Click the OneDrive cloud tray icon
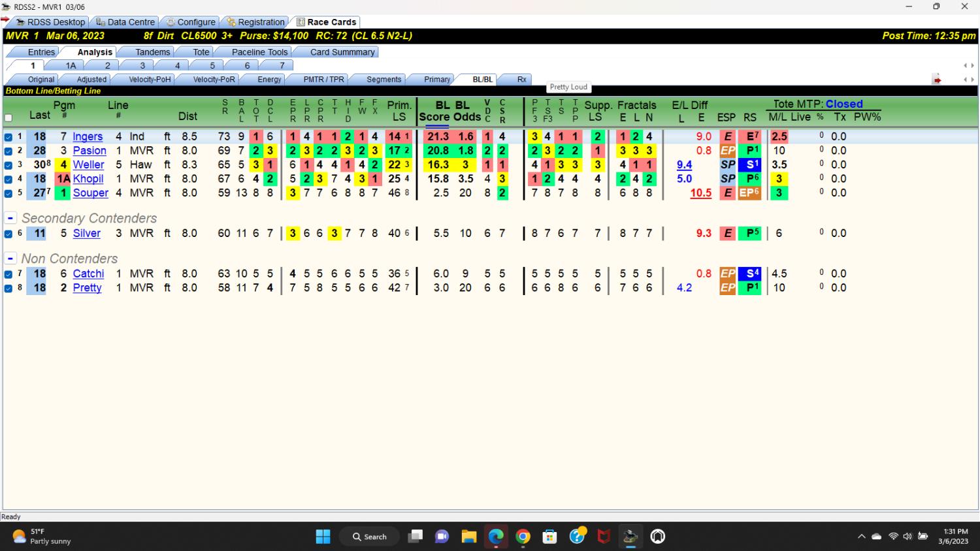The width and height of the screenshot is (980, 551). click(x=877, y=537)
